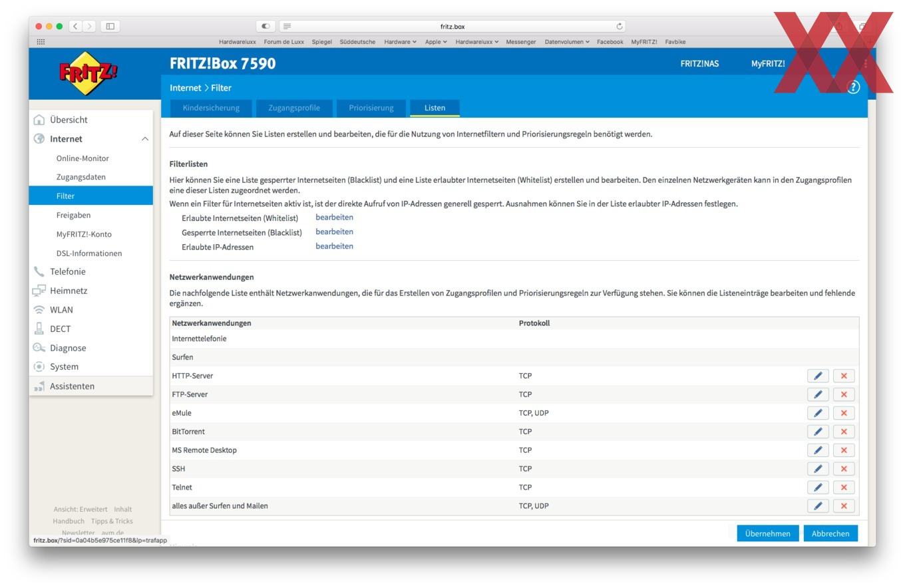Open the Safari favorites grid icon

click(41, 42)
